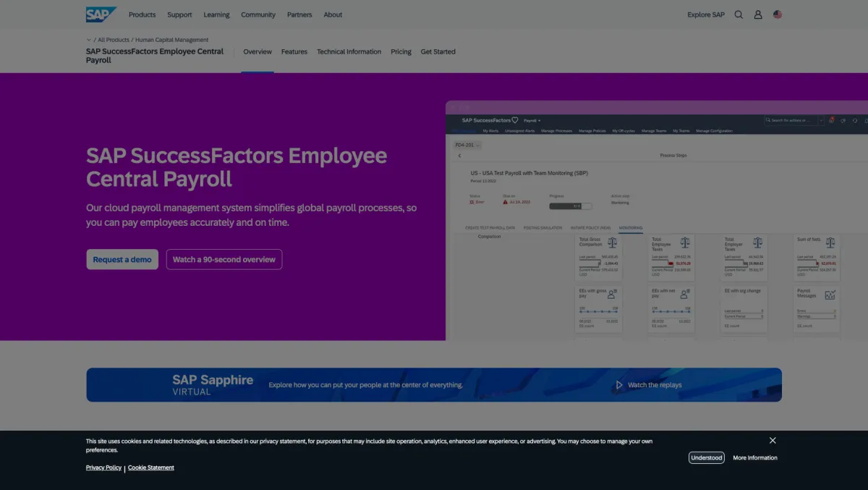Click Manage Configuration in product screenshot nav
Screen dimensions: 868x490
714,131
